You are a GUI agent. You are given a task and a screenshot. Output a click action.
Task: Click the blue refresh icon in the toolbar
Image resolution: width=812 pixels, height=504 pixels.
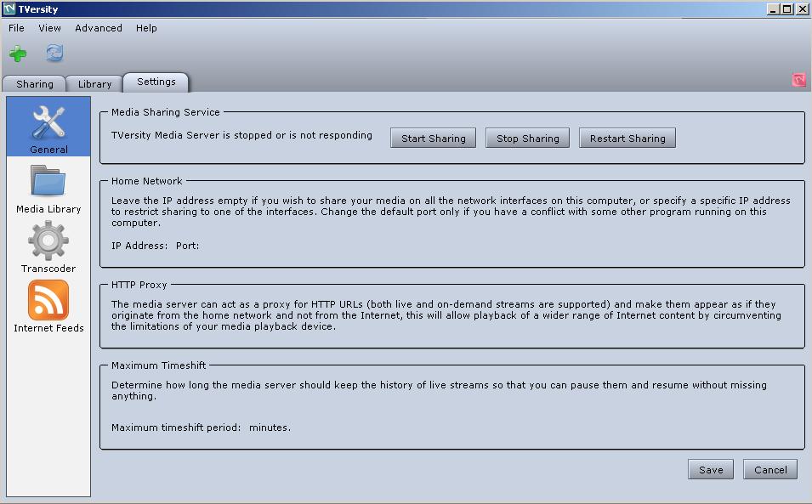(x=54, y=53)
